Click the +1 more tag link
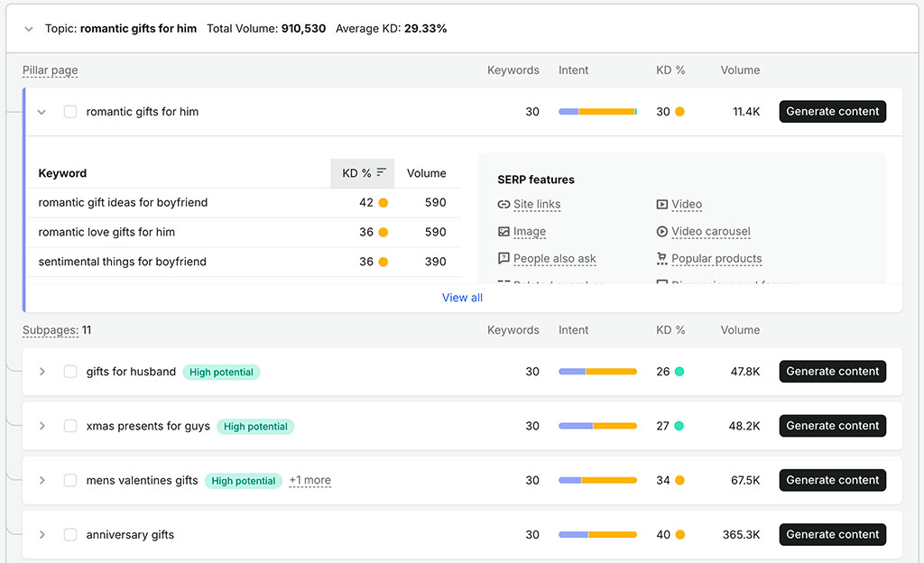The width and height of the screenshot is (924, 563). coord(310,481)
